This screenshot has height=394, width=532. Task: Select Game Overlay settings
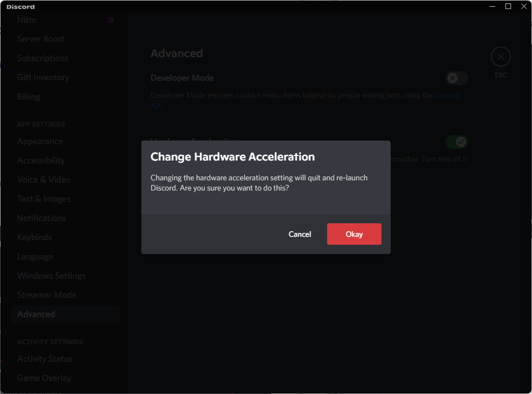point(44,378)
